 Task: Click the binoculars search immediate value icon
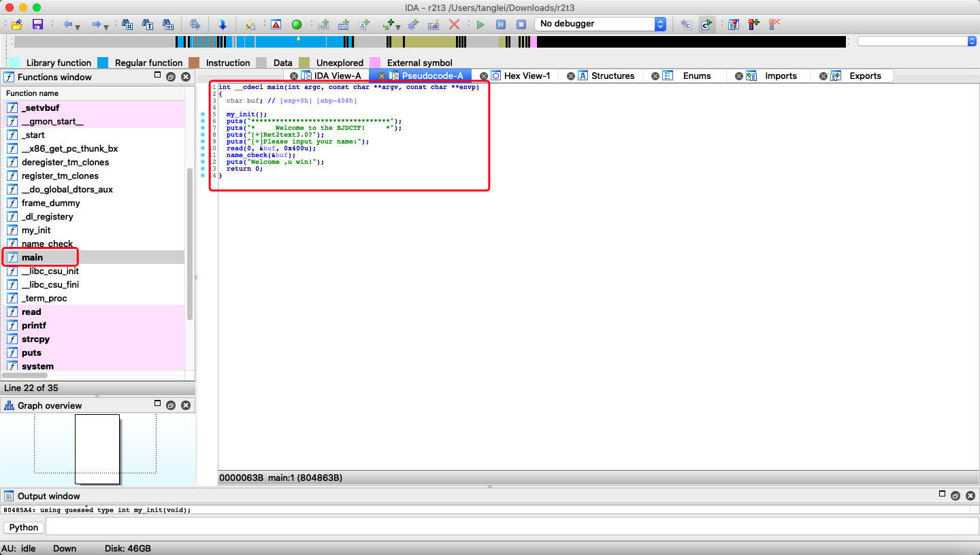click(x=127, y=24)
